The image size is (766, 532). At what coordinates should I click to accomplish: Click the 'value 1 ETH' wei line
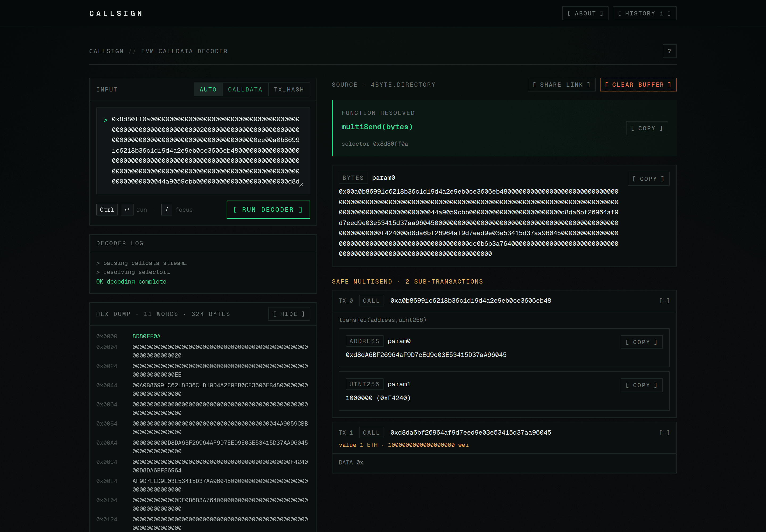coord(404,445)
